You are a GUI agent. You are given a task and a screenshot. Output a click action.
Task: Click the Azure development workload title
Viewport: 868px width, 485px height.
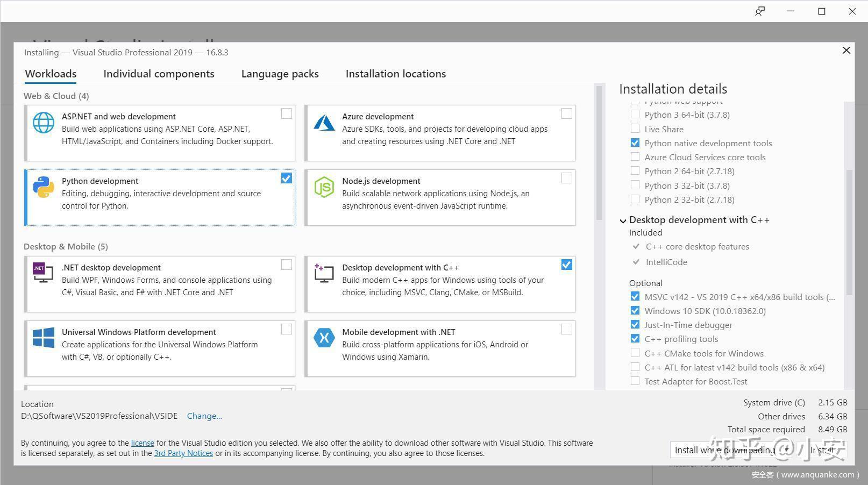tap(378, 117)
